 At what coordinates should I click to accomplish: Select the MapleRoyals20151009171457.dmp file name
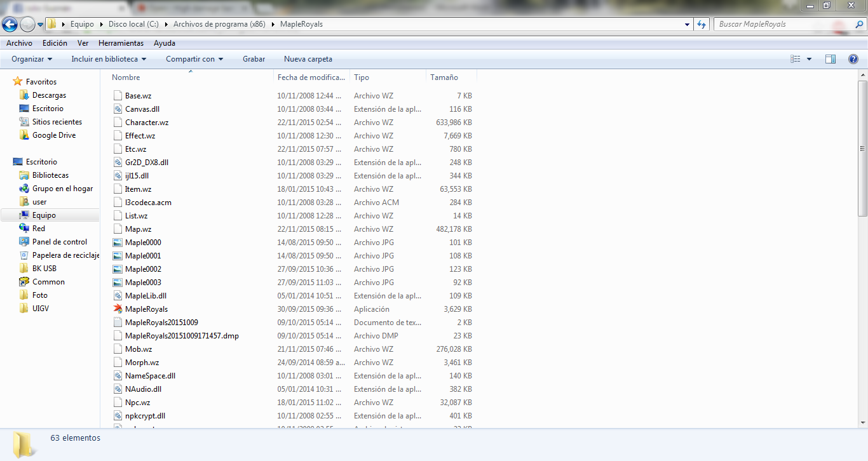point(182,336)
